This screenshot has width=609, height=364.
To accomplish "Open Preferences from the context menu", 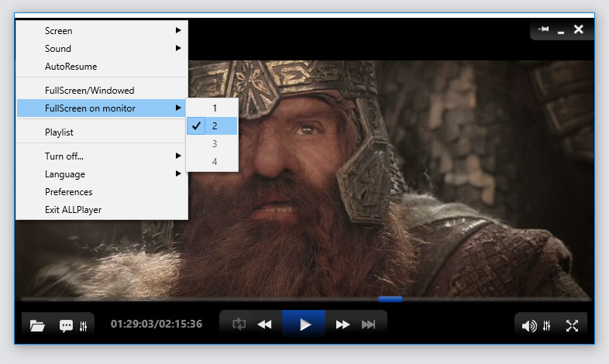I will (69, 192).
